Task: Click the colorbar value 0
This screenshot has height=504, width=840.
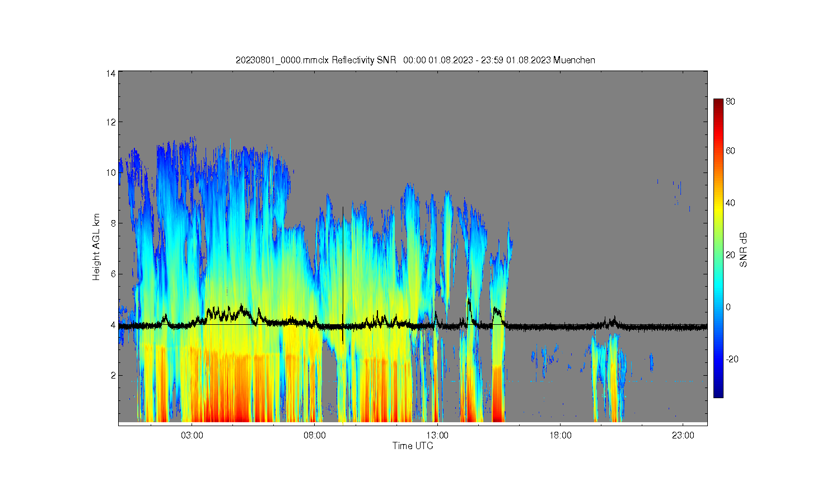Action: point(729,307)
